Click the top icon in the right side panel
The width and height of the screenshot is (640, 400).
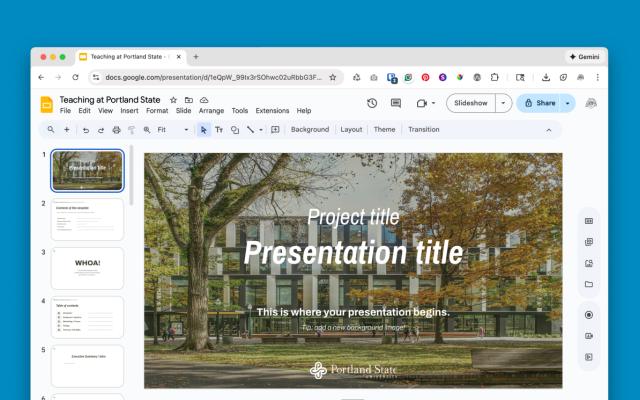[x=589, y=221]
